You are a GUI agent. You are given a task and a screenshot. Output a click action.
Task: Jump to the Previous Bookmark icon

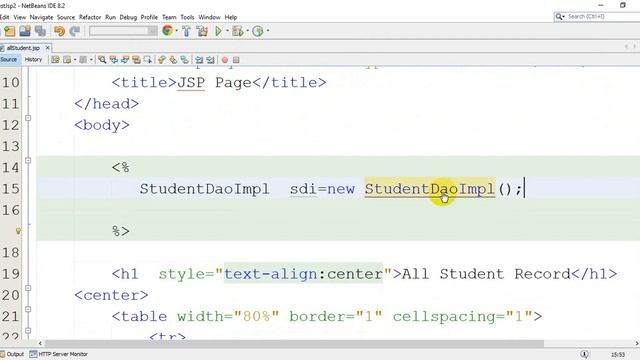pos(162,60)
